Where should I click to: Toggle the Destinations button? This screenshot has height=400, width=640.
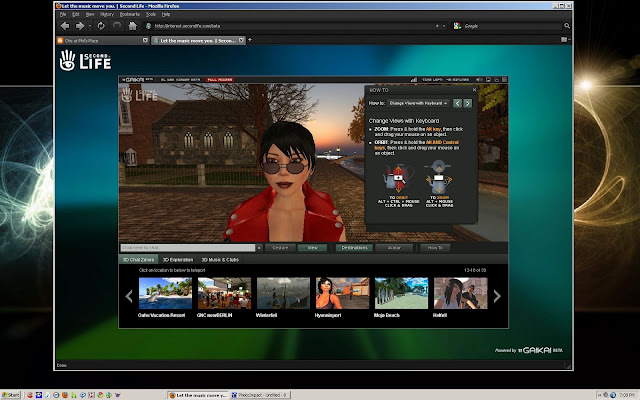coord(354,248)
